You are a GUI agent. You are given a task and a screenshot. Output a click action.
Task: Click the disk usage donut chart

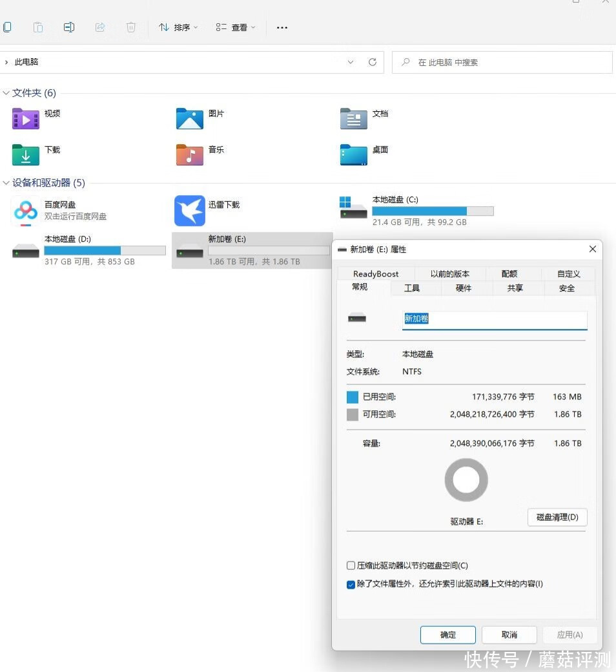[x=466, y=479]
